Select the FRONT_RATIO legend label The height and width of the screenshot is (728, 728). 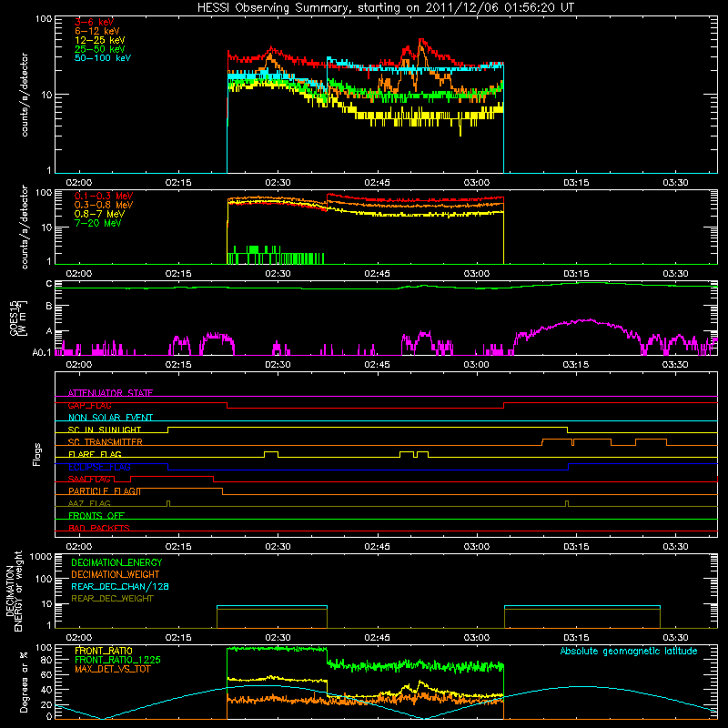click(x=104, y=651)
